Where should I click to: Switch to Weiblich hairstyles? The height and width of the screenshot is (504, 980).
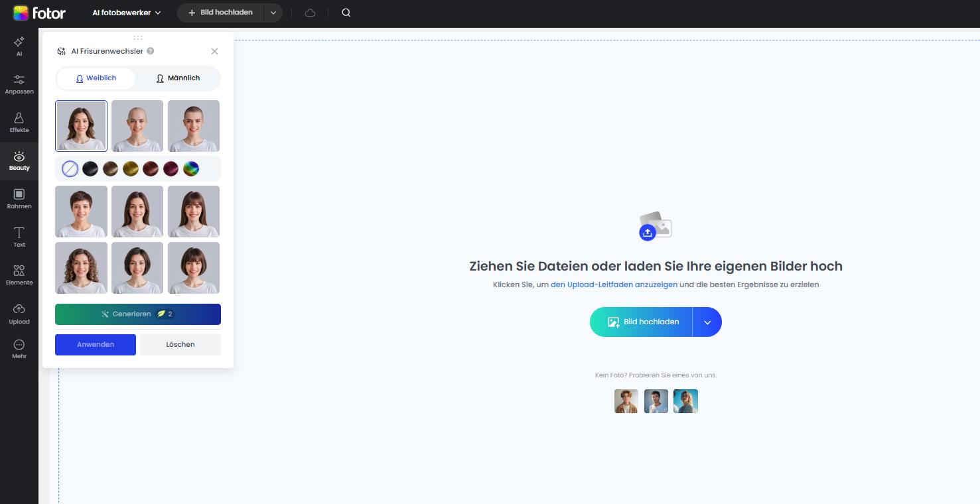pyautogui.click(x=96, y=78)
